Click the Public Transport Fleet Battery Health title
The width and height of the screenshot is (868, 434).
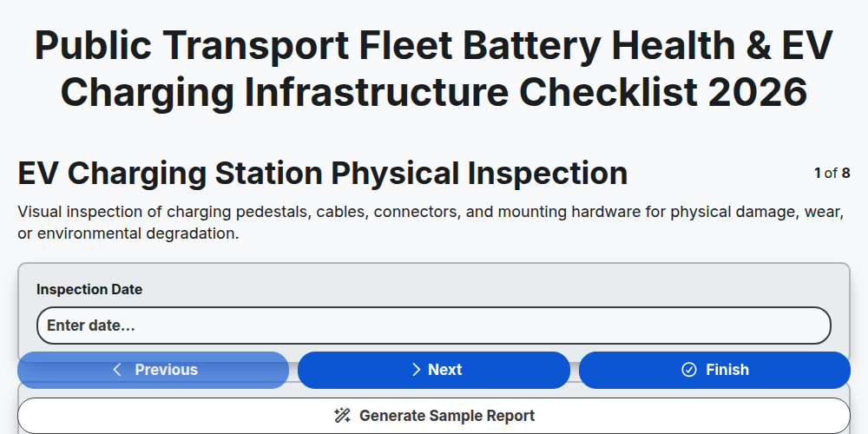[x=434, y=69]
